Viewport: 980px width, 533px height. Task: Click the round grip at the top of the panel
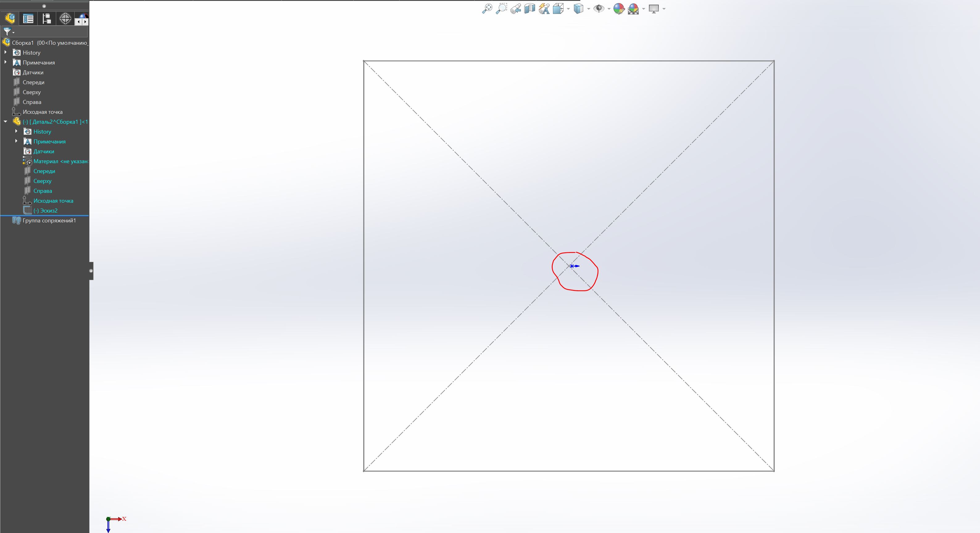coord(44,6)
